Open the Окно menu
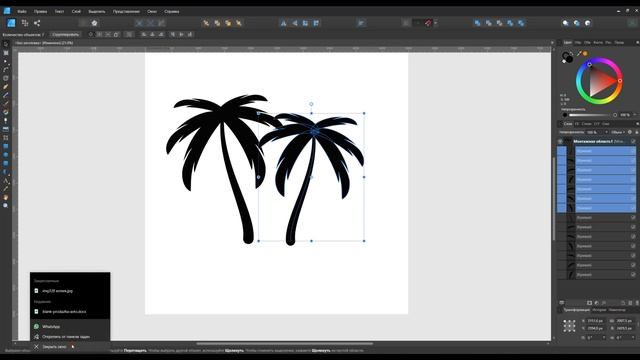Screen dimensions: 640x360 click(x=152, y=11)
